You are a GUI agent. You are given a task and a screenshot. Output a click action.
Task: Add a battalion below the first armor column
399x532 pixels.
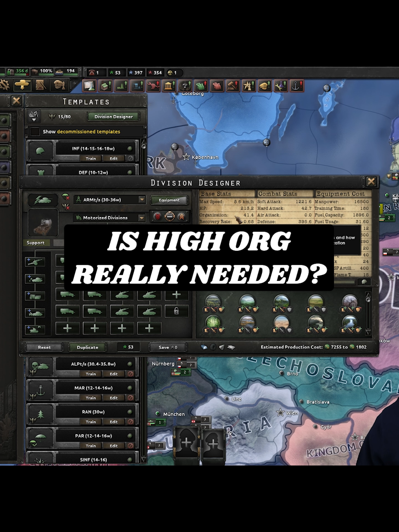pos(122,328)
